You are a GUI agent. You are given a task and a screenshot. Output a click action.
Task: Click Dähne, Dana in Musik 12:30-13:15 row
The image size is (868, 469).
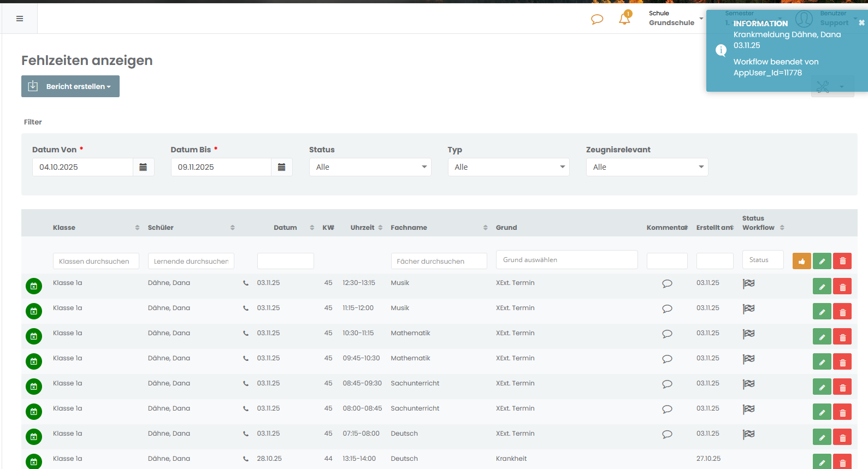169,283
